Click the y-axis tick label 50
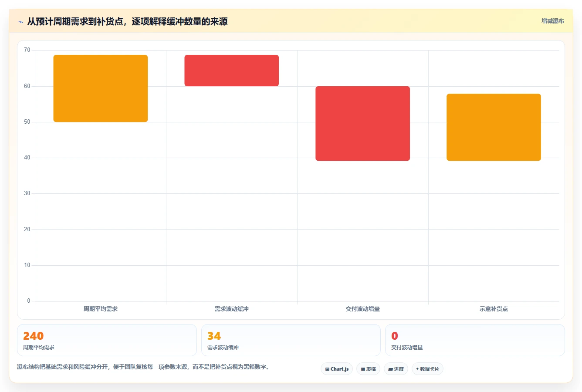The width and height of the screenshot is (582, 392). (27, 122)
